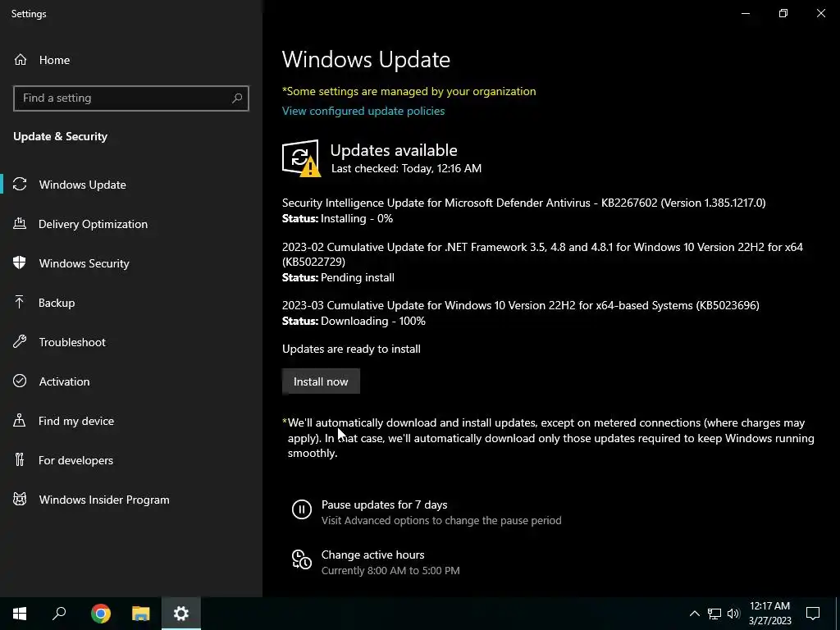
Task: Go to Home settings page
Action: (131, 59)
